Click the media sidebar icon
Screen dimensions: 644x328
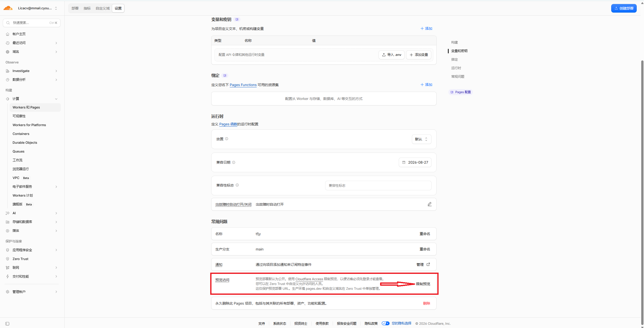point(8,231)
